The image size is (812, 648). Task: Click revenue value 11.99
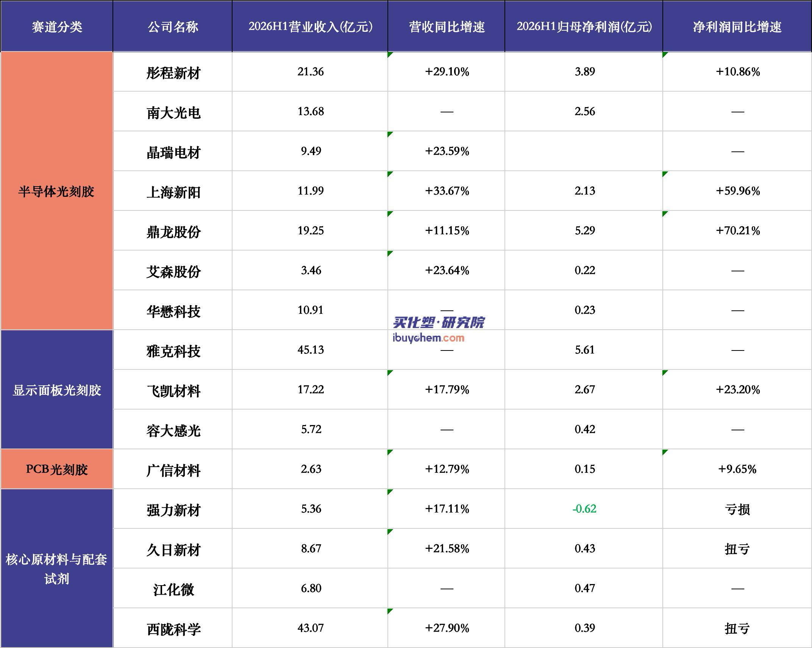coord(311,191)
